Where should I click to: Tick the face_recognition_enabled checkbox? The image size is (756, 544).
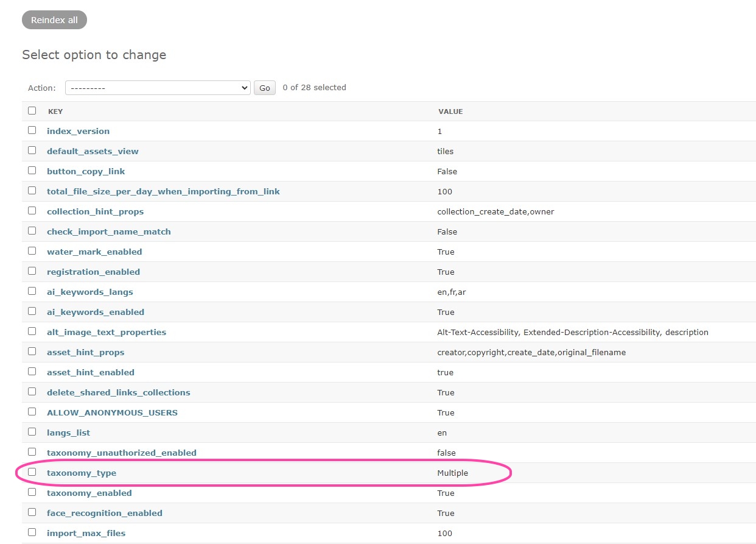point(32,512)
